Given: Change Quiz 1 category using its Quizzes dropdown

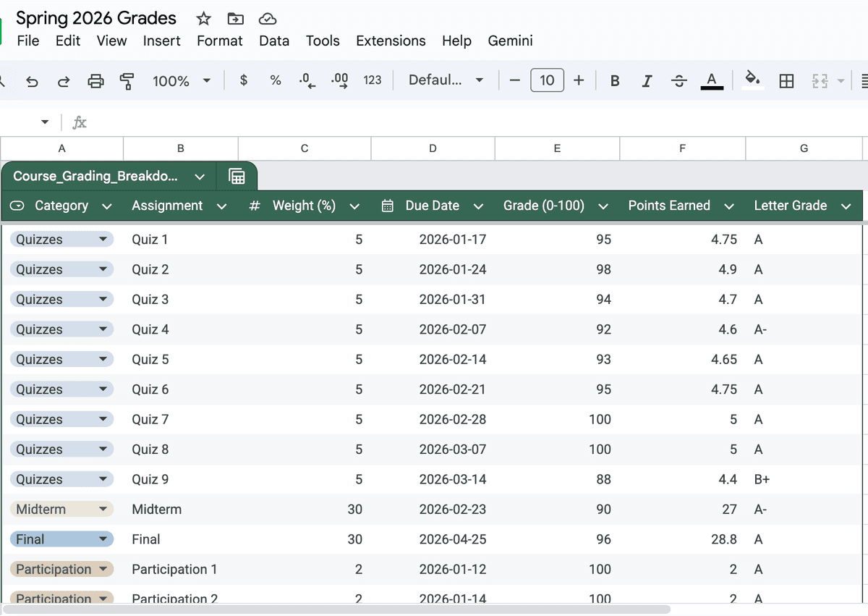Looking at the screenshot, I should coord(103,239).
